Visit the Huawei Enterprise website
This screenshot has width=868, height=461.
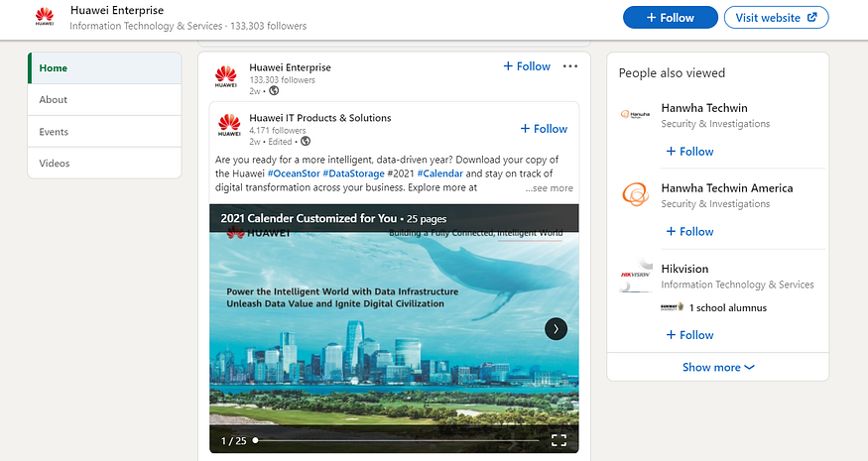(776, 18)
